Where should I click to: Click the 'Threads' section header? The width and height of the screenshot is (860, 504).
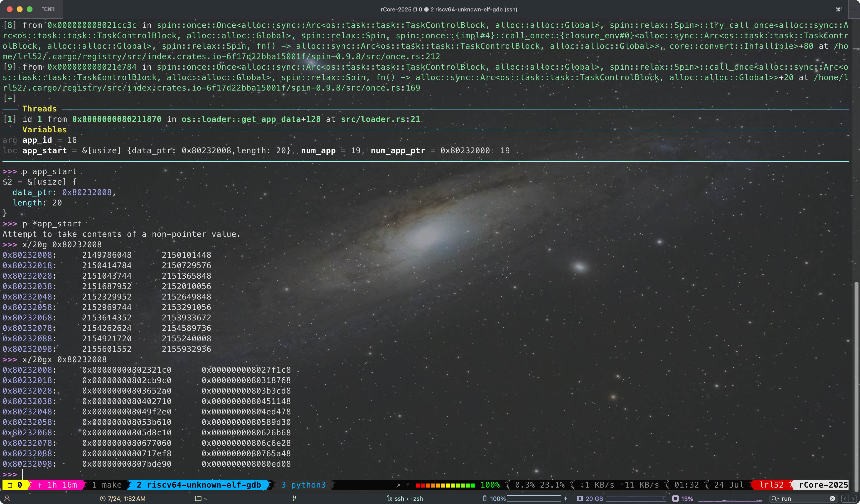(x=40, y=109)
